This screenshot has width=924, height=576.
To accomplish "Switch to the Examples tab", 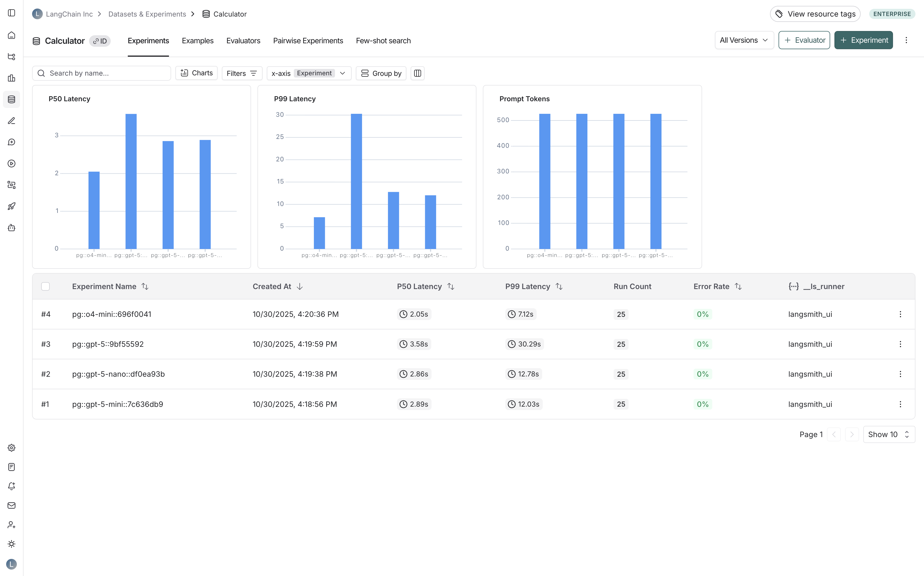I will (198, 41).
